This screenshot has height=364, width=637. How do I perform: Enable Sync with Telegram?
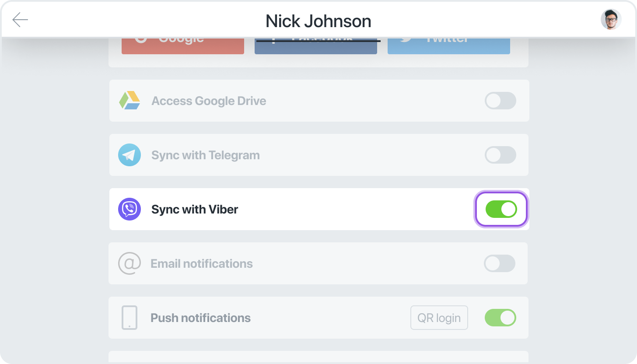coord(500,155)
